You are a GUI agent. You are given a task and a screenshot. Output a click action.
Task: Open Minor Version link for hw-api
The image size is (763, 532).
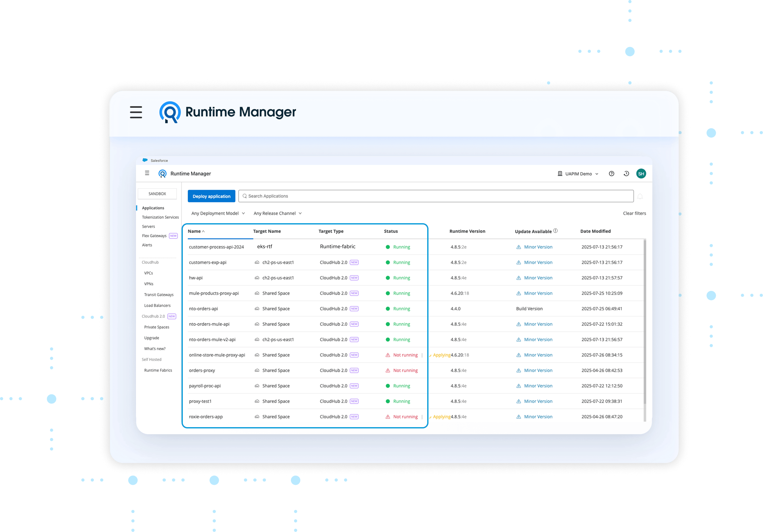pyautogui.click(x=538, y=278)
